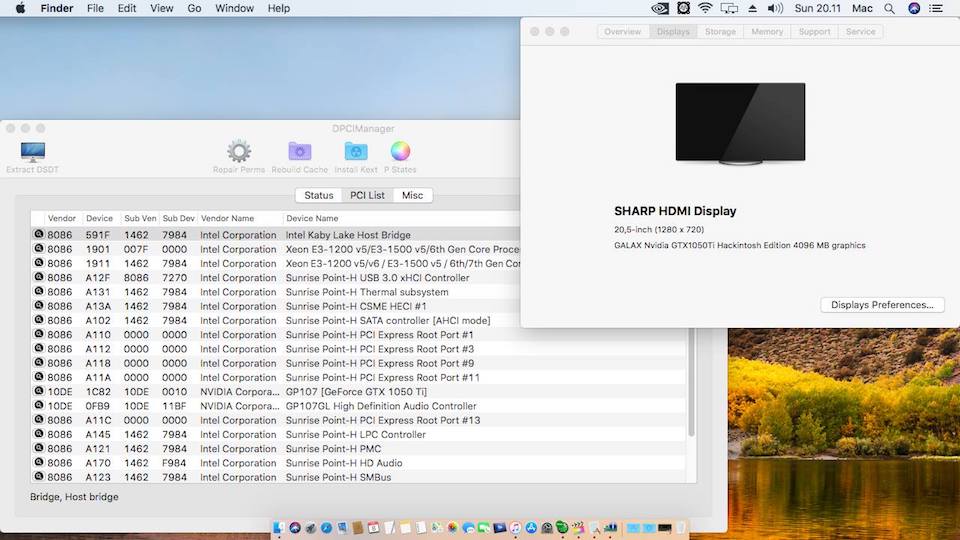
Task: Select the Displays tab
Action: click(673, 31)
